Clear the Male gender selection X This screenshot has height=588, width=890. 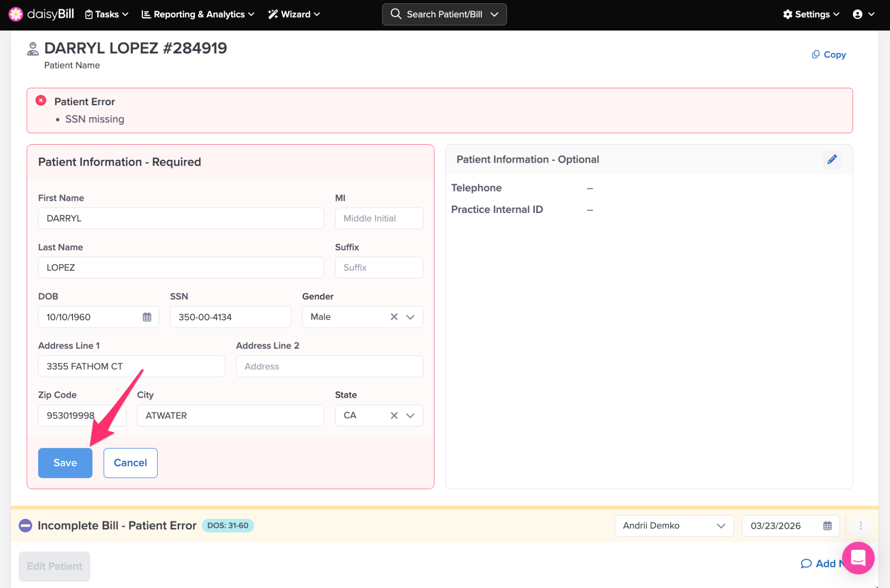[394, 317]
